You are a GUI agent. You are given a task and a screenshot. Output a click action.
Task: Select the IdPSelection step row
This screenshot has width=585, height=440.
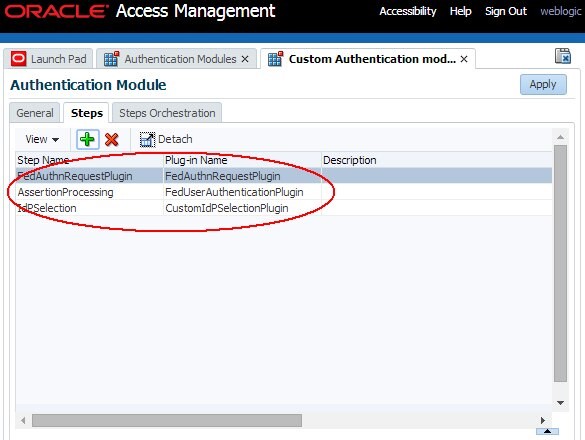tap(284, 208)
